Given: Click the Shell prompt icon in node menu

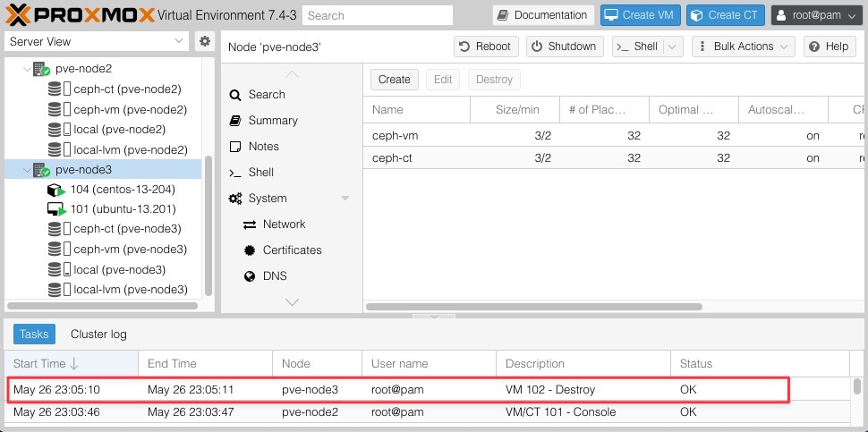Looking at the screenshot, I should [x=235, y=173].
